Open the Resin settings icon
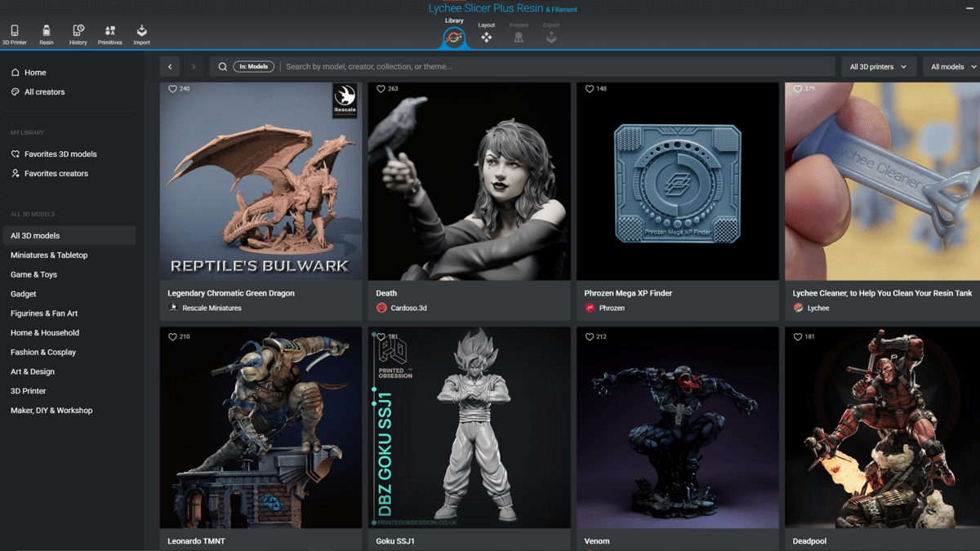This screenshot has height=551, width=980. [x=47, y=34]
